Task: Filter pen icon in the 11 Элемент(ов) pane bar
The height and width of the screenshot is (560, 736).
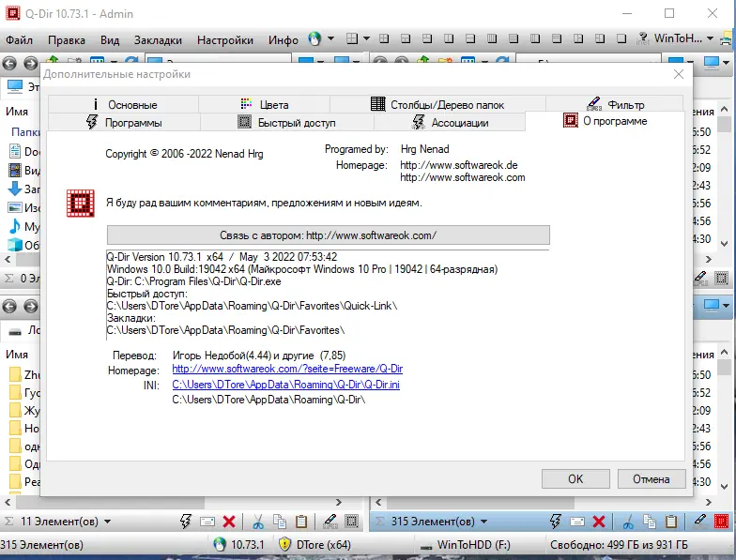Action: 330,521
